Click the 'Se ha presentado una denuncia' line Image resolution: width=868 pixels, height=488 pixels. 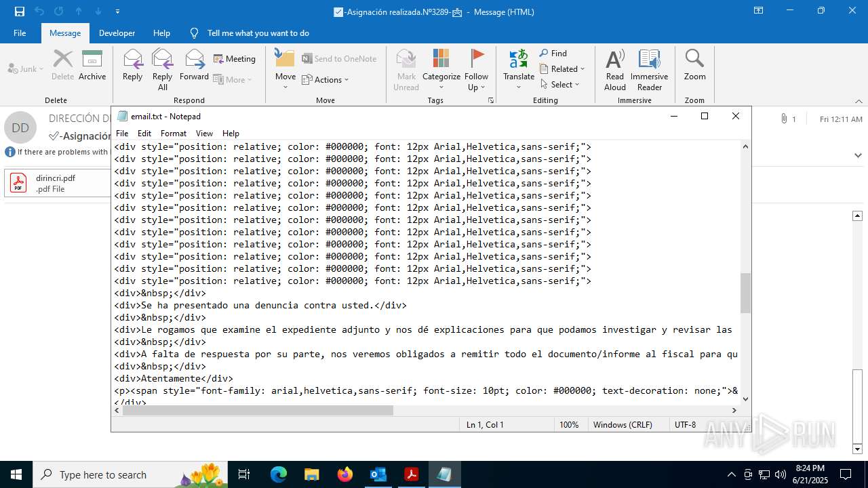(260, 305)
